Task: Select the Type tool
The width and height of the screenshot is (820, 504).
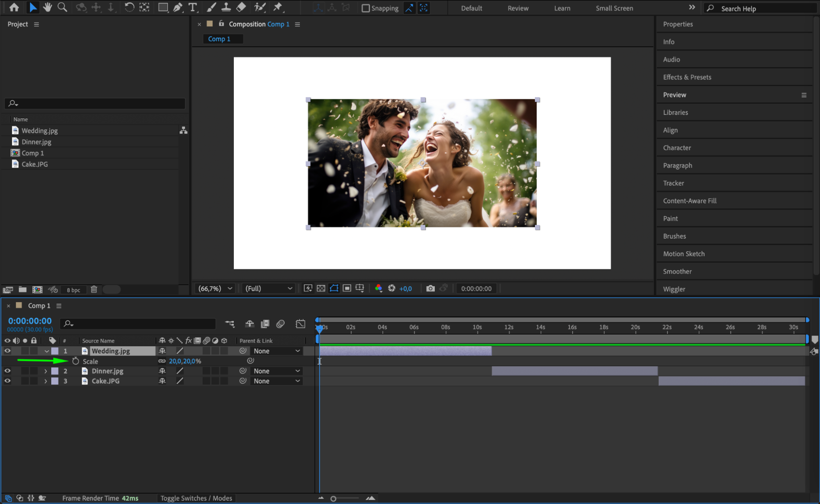Action: tap(192, 7)
